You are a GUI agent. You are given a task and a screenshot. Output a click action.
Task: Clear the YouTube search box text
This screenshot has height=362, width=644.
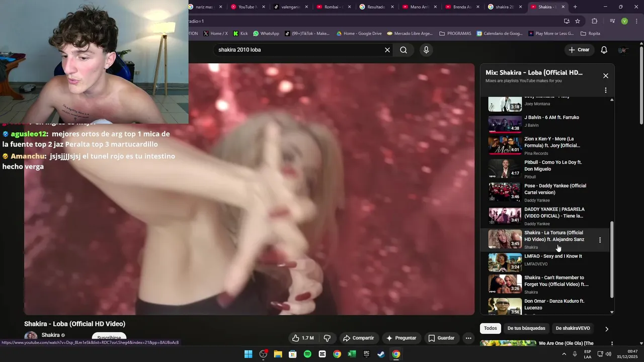[x=387, y=50]
